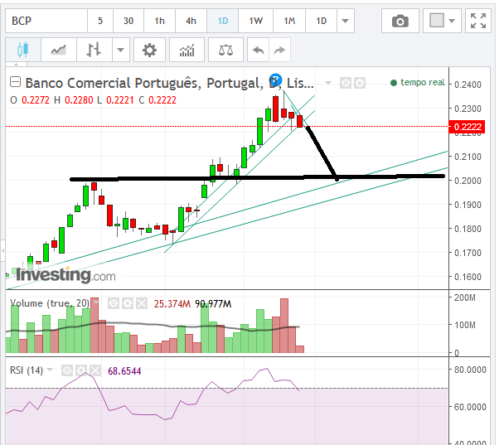Click the small toolbar collapse arrow

(16, 65)
